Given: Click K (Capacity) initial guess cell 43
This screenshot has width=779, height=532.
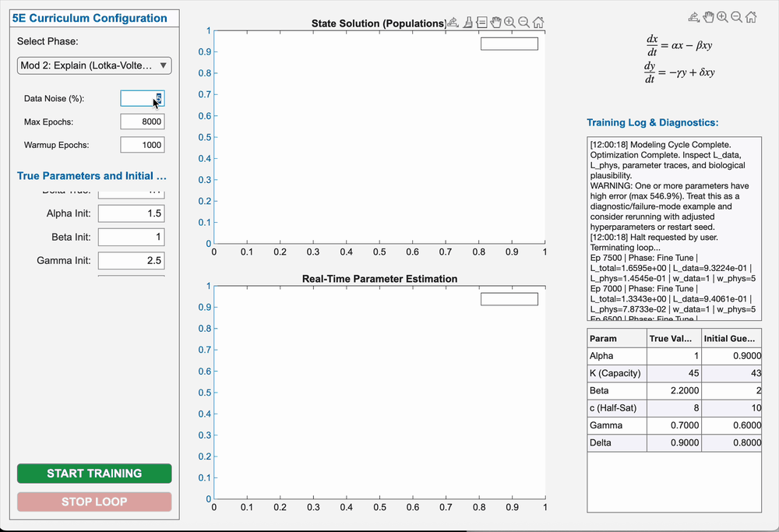Looking at the screenshot, I should 731,373.
